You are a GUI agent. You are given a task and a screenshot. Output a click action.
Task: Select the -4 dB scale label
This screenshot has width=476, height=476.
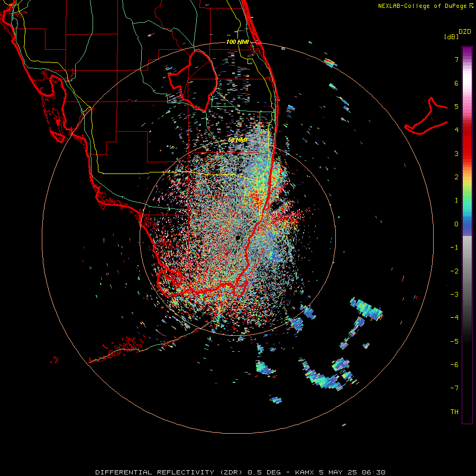(454, 317)
